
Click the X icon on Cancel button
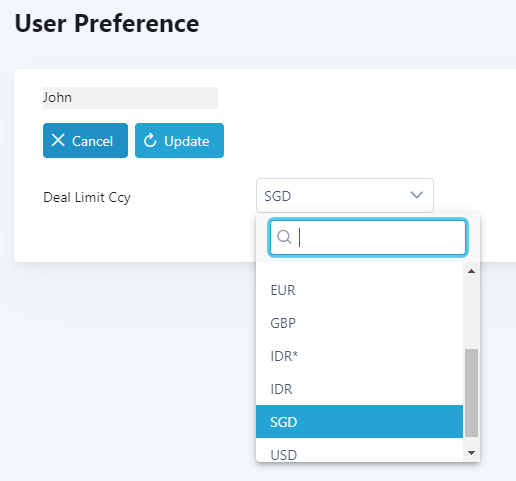click(58, 140)
